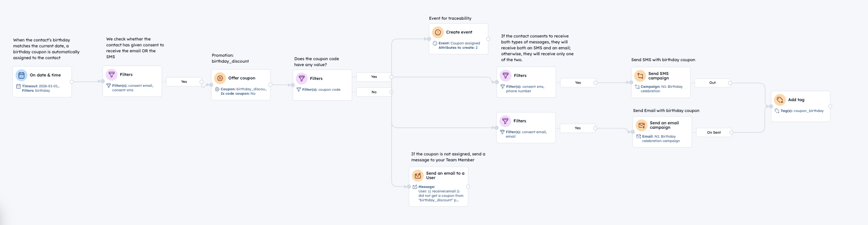
Task: Click the funnel icon on coupon code Filters
Action: [x=301, y=78]
